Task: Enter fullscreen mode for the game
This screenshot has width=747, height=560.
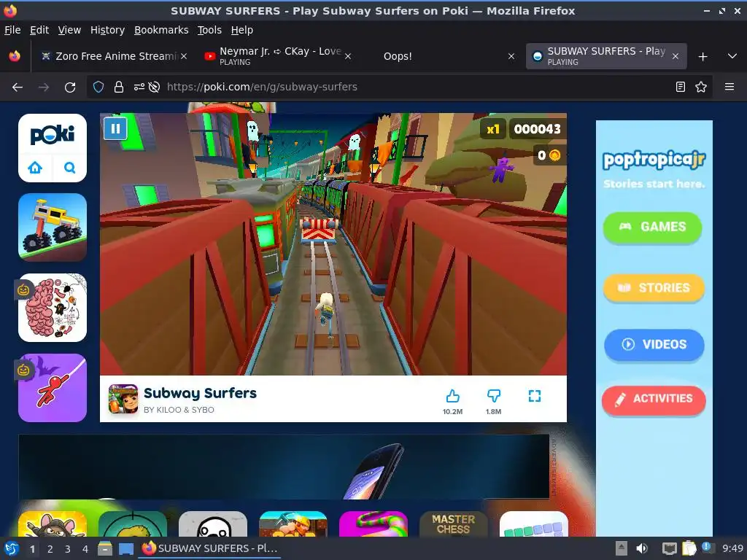Action: point(535,396)
